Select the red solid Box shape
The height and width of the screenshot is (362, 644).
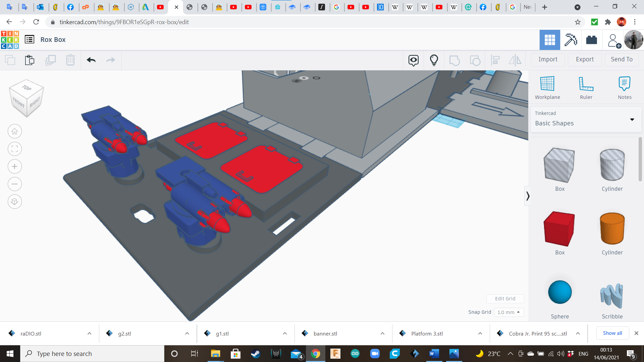click(x=559, y=229)
